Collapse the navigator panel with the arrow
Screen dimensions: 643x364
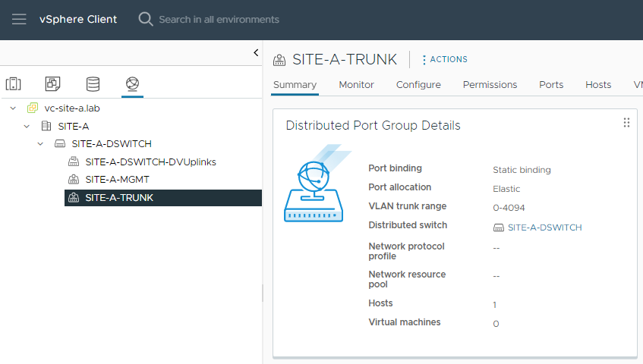pos(256,52)
